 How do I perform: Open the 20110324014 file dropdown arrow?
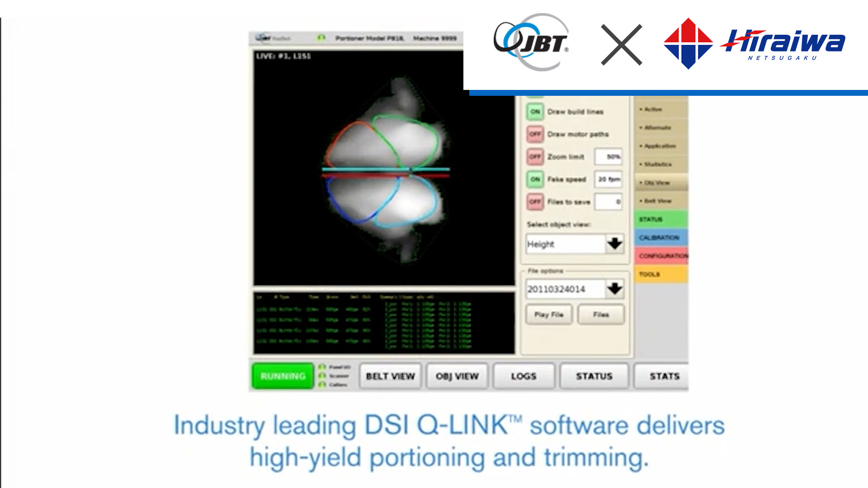click(x=615, y=289)
